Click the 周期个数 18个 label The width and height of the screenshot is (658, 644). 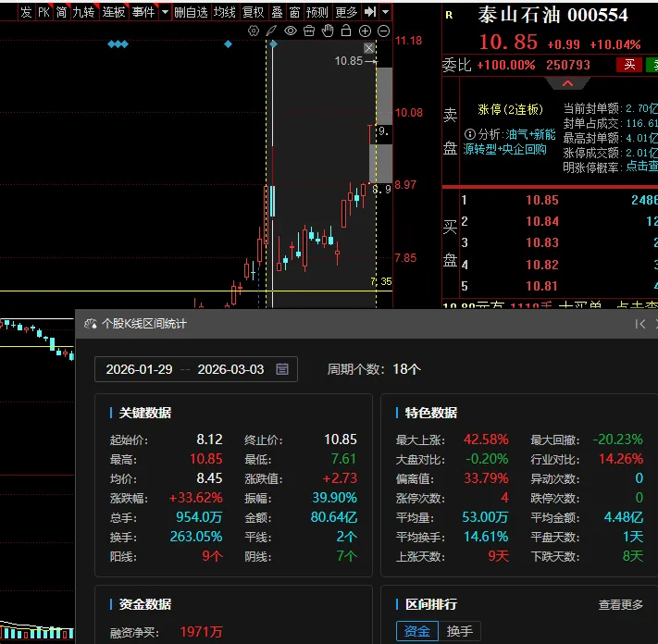coord(374,369)
